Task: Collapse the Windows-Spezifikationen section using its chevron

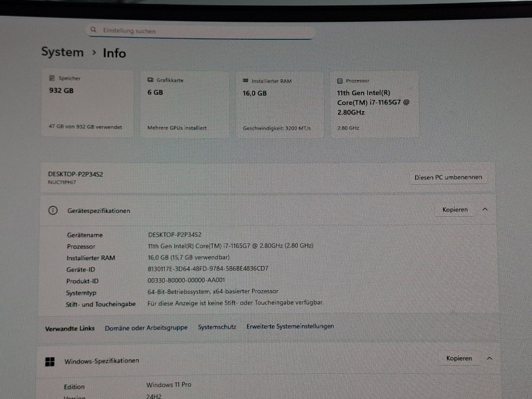Action: pyautogui.click(x=489, y=358)
